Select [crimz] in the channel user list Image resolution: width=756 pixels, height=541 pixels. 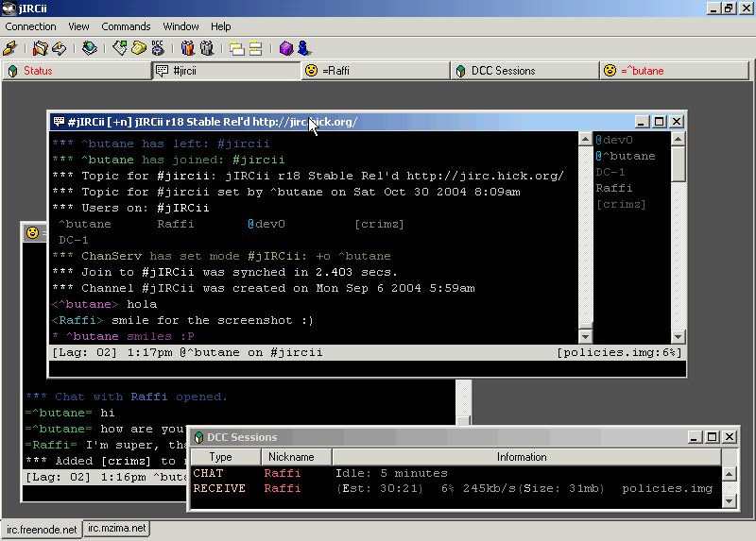pyautogui.click(x=621, y=204)
